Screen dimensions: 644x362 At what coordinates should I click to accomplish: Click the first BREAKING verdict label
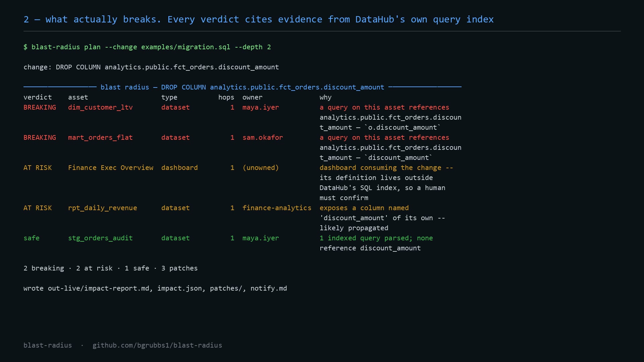tap(40, 107)
